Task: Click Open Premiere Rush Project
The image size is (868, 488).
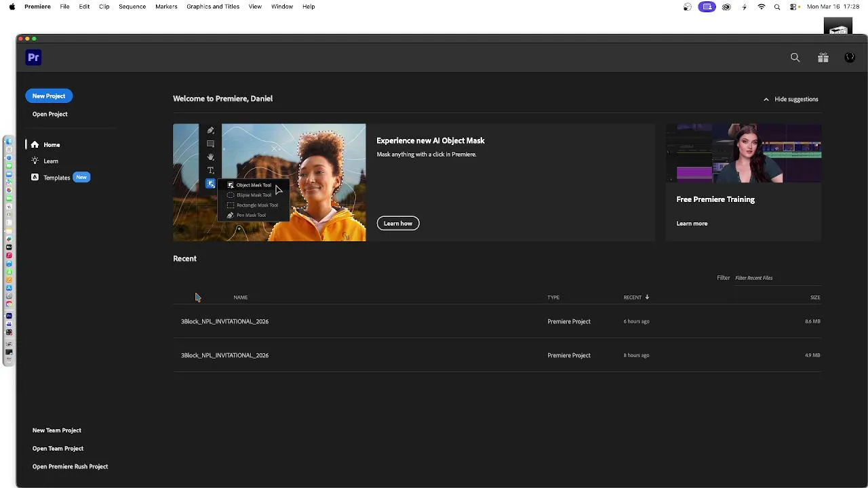Action: click(70, 466)
